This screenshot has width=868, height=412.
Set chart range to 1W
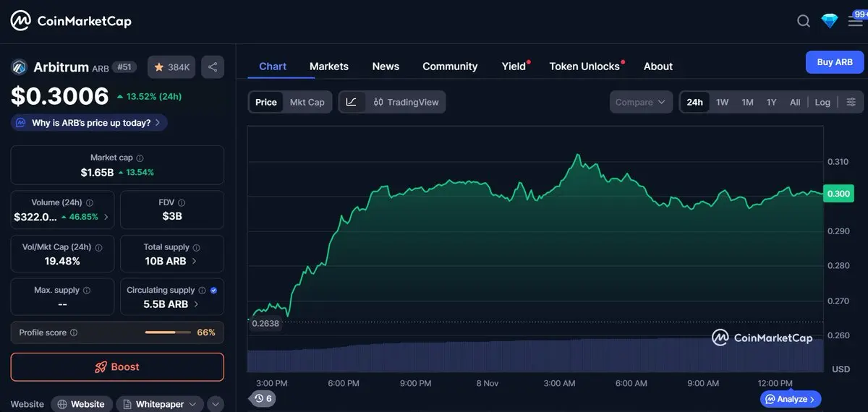click(x=723, y=102)
